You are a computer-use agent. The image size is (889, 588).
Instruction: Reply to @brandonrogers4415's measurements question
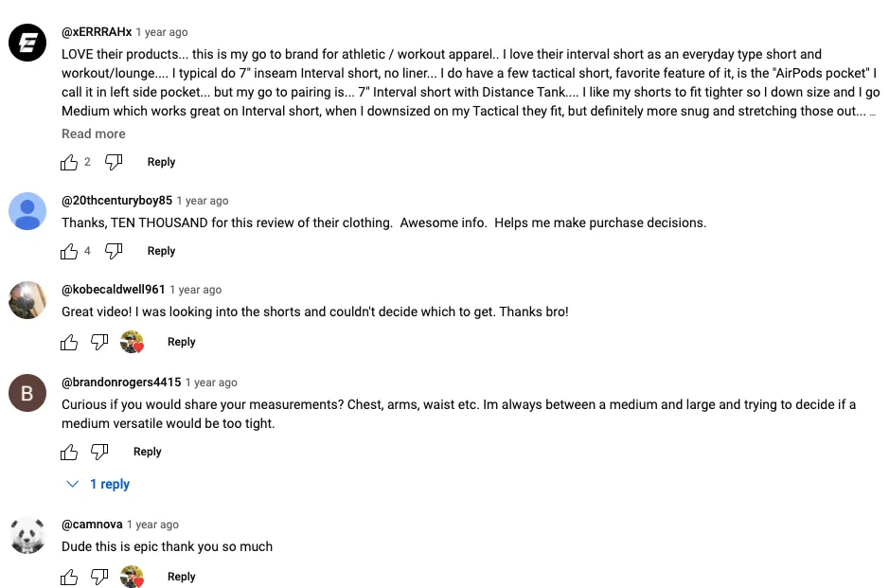[x=148, y=452]
